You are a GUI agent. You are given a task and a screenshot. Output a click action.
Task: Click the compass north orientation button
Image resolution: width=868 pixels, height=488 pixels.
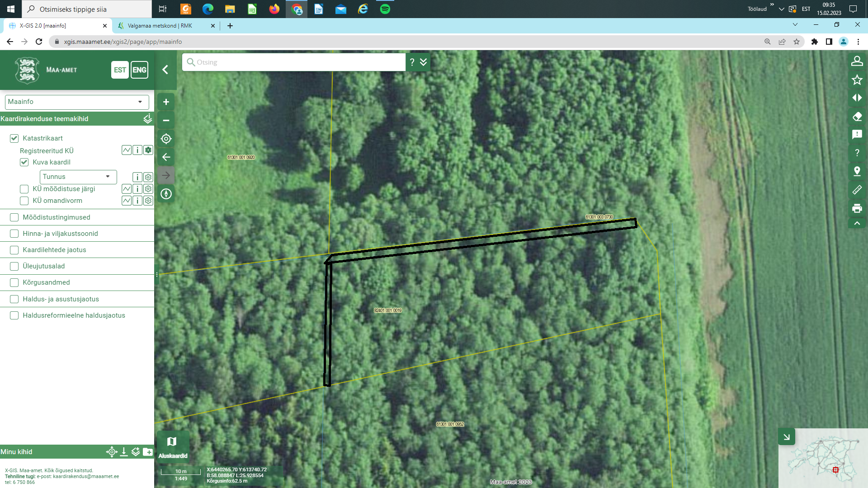coord(166,194)
